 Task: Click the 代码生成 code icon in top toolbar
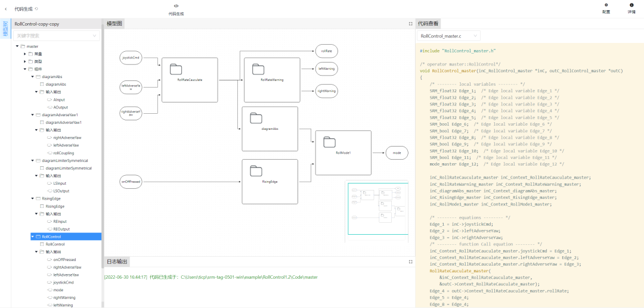(176, 6)
